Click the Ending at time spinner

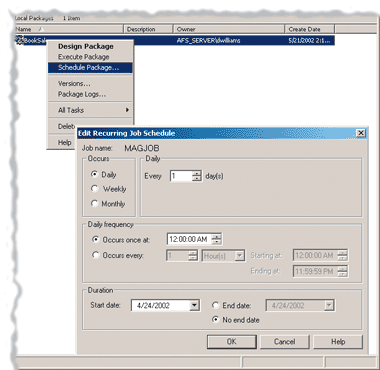342,271
